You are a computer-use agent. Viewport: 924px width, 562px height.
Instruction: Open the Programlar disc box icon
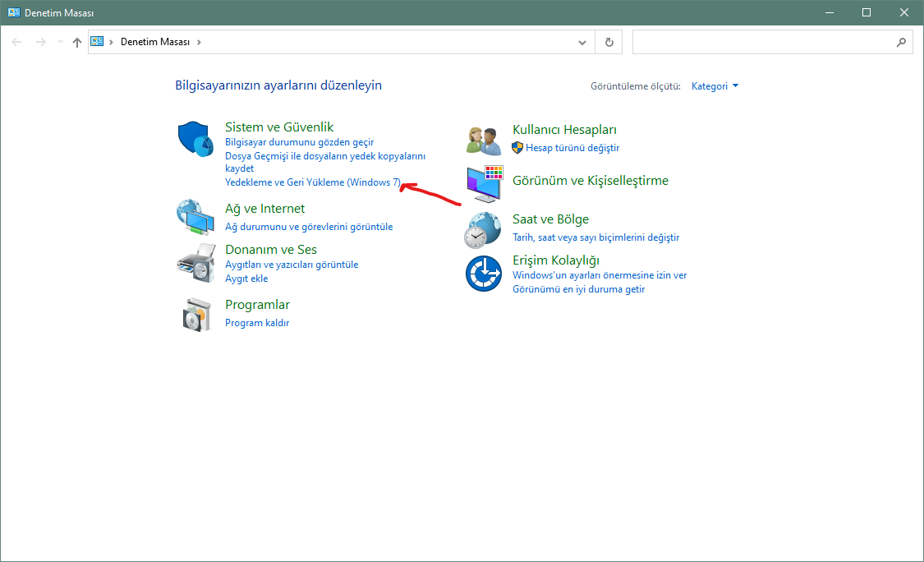click(x=196, y=315)
